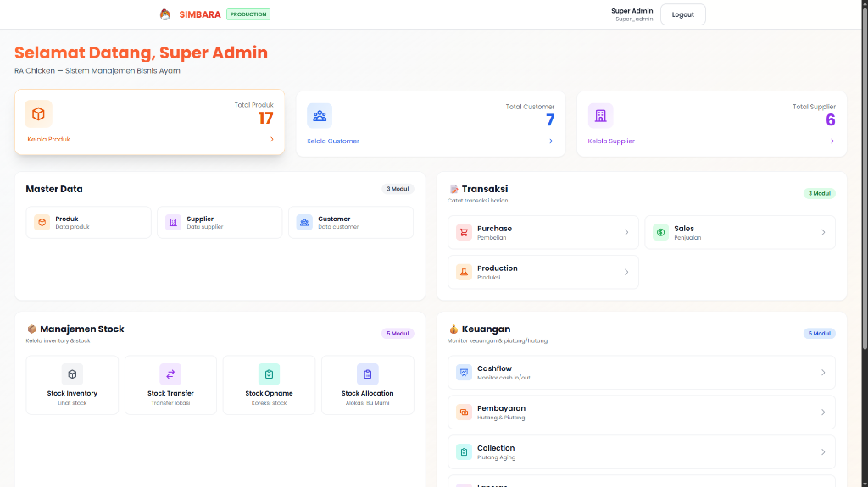Open the Stock Opname Koreksi stock card
The image size is (868, 487).
269,385
